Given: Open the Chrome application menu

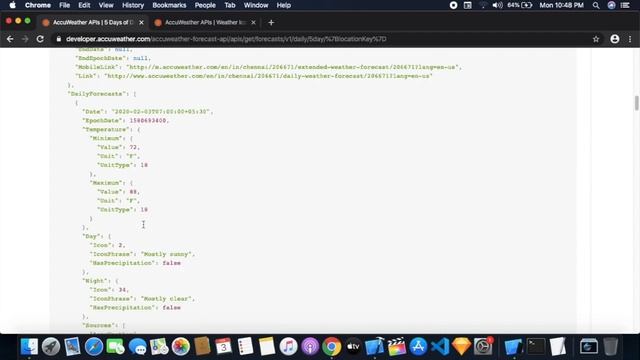Looking at the screenshot, I should point(38,5).
